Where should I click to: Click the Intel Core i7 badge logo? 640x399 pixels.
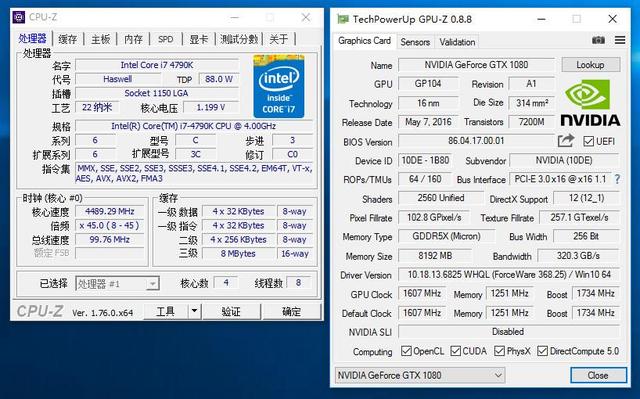(x=278, y=86)
